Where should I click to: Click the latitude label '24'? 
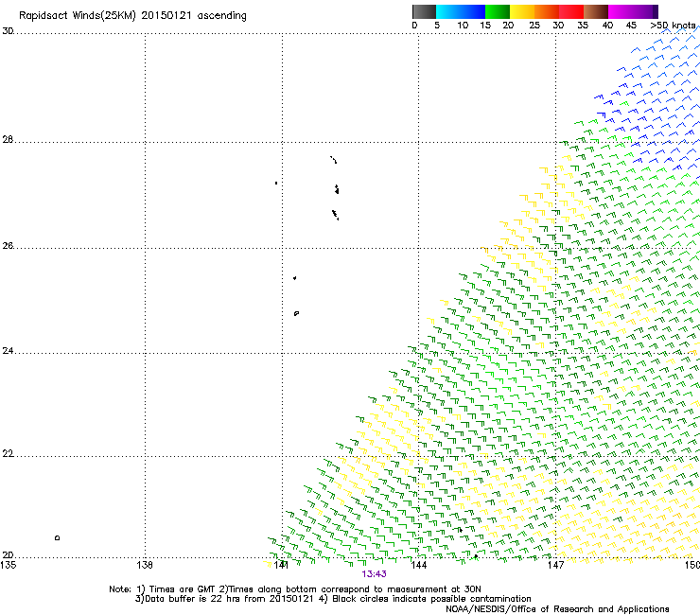(8, 351)
